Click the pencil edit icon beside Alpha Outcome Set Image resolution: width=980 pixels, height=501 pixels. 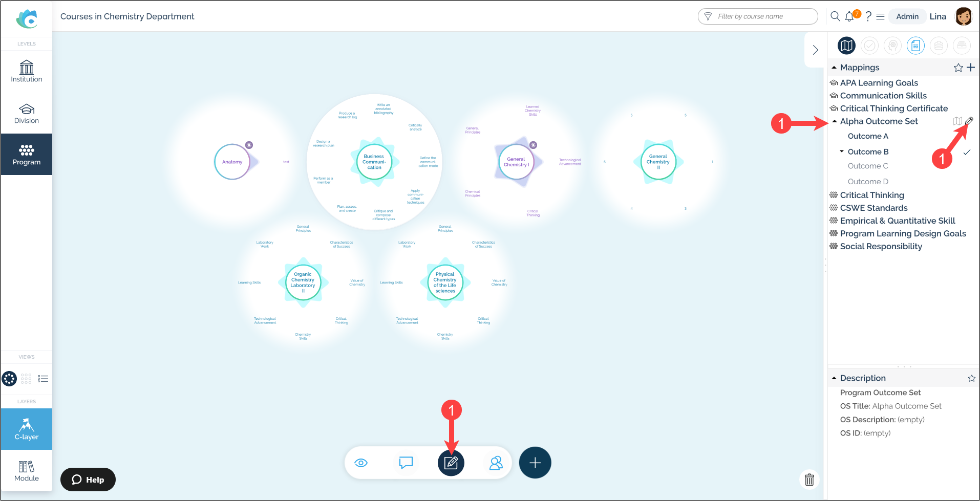(x=969, y=121)
